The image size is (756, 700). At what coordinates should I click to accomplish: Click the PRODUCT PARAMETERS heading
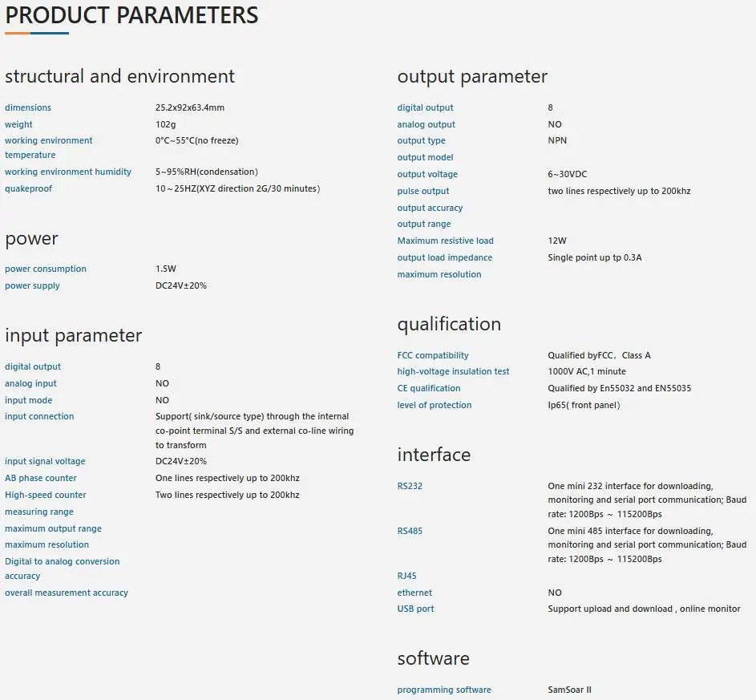(131, 15)
